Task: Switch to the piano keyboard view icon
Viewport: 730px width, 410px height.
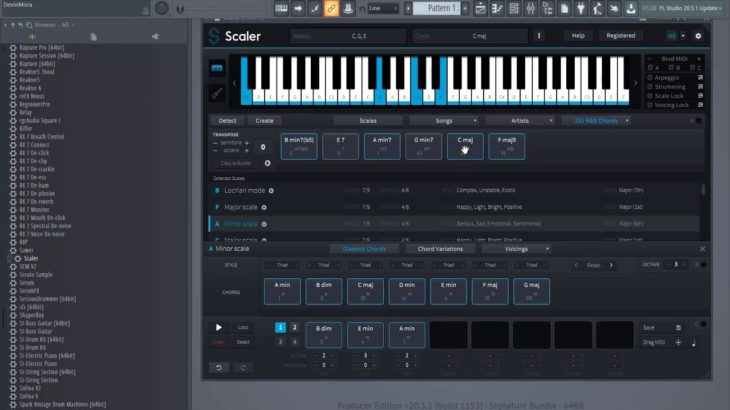Action: click(x=217, y=68)
